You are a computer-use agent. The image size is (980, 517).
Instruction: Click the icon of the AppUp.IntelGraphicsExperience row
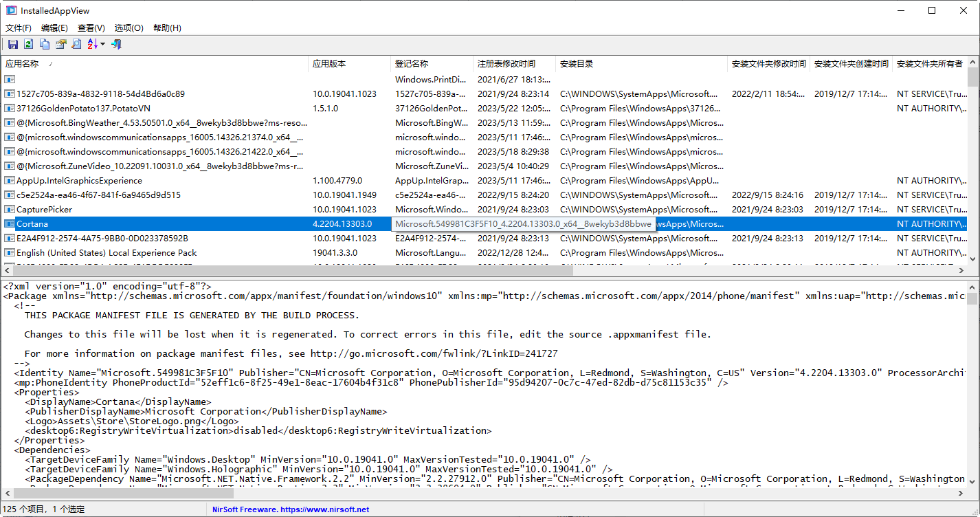pyautogui.click(x=10, y=181)
